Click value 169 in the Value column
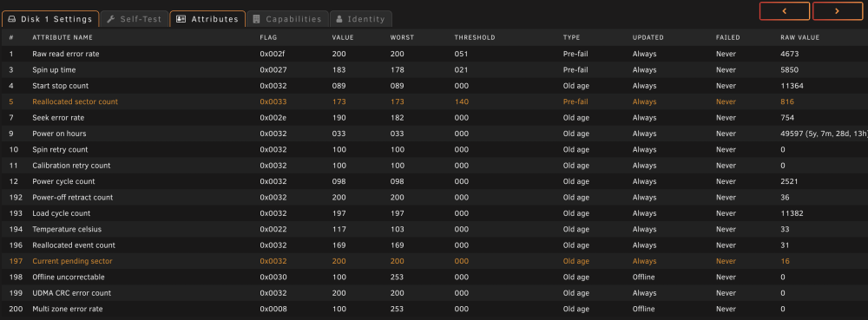The width and height of the screenshot is (868, 320). pyautogui.click(x=339, y=245)
